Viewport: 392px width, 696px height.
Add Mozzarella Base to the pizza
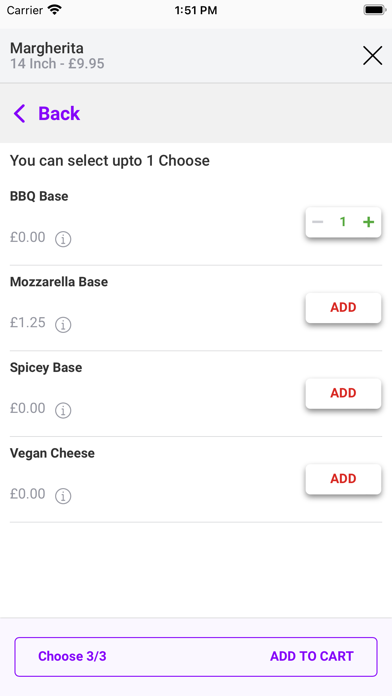343,308
